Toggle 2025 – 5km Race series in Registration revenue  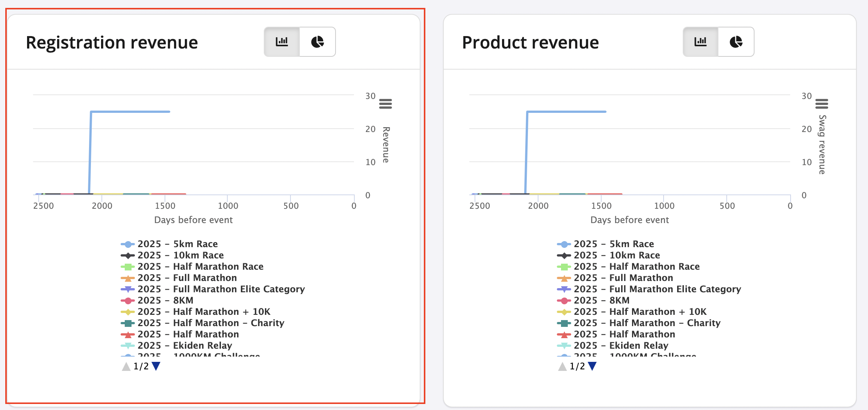(x=177, y=244)
